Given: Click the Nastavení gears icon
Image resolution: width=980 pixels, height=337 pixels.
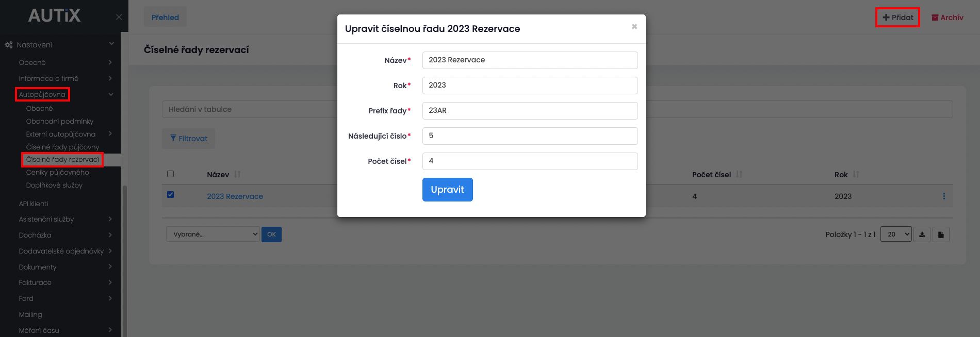Looking at the screenshot, I should point(9,45).
